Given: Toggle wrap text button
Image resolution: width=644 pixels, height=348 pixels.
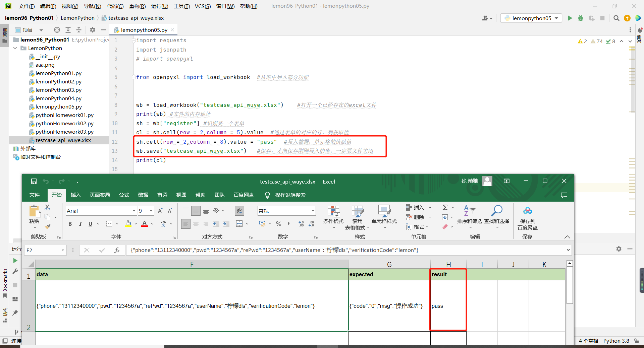Looking at the screenshot, I should [239, 211].
